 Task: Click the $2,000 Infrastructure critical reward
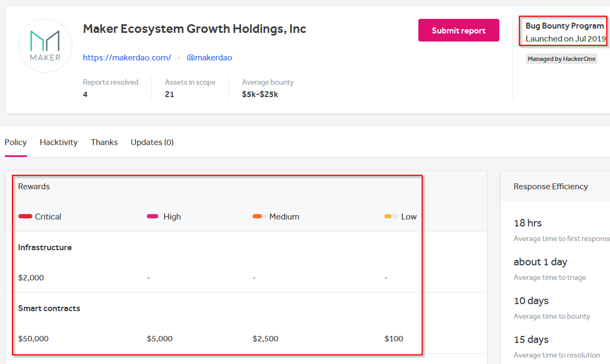31,278
